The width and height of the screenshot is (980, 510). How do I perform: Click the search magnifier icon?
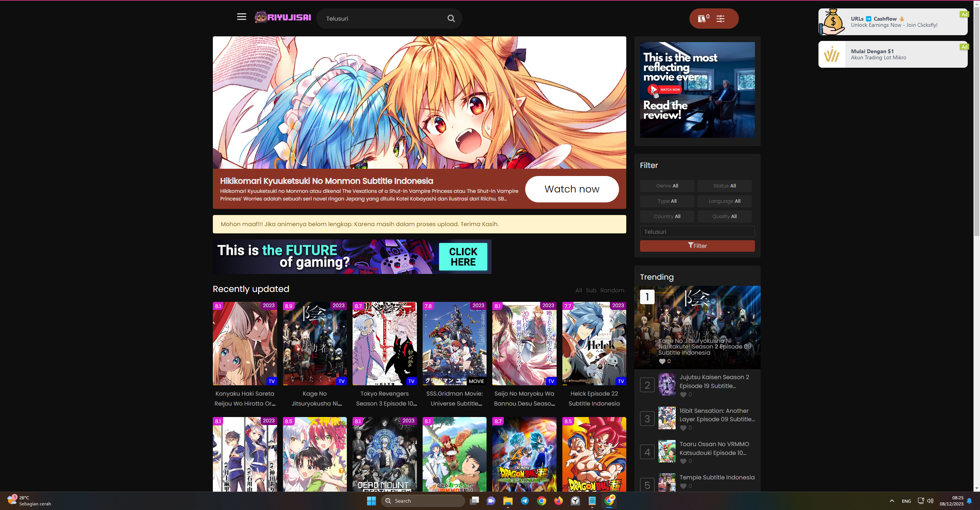pyautogui.click(x=451, y=18)
